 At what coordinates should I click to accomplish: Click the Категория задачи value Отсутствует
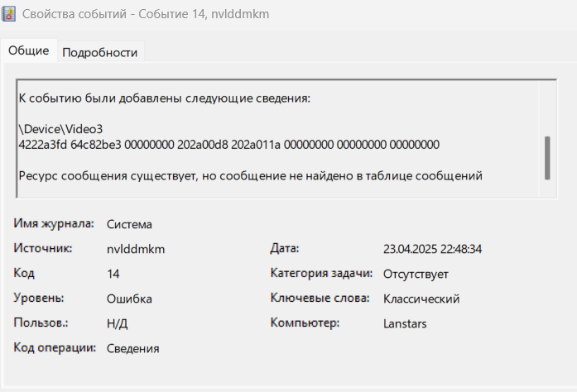pos(416,274)
